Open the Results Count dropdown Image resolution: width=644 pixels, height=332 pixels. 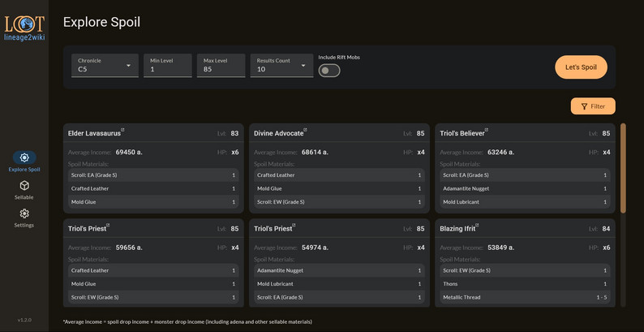(281, 66)
